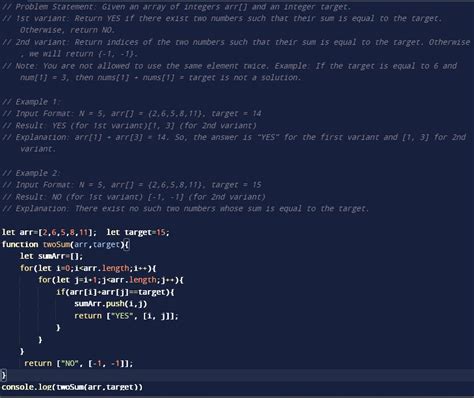Click the 'Example 1:' comment heading
The width and height of the screenshot is (474, 398).
pos(32,102)
